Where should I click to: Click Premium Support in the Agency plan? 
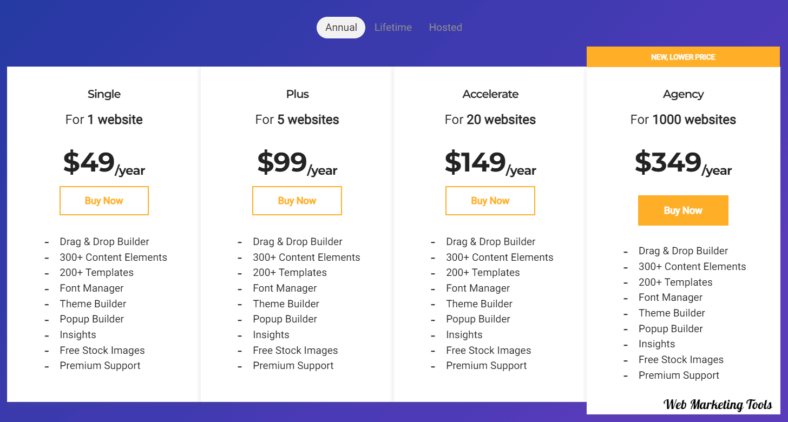[679, 375]
